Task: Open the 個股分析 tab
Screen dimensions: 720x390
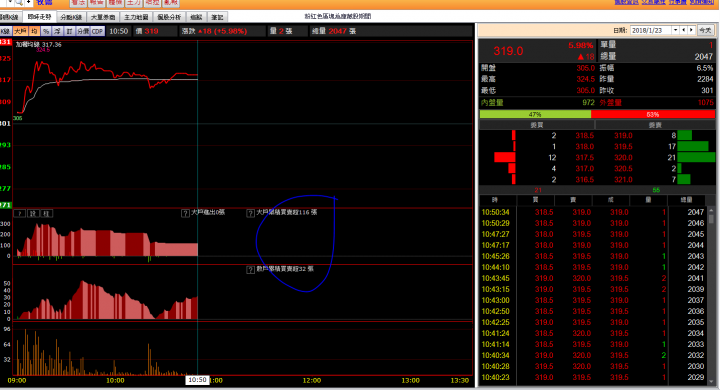Action: [x=169, y=17]
